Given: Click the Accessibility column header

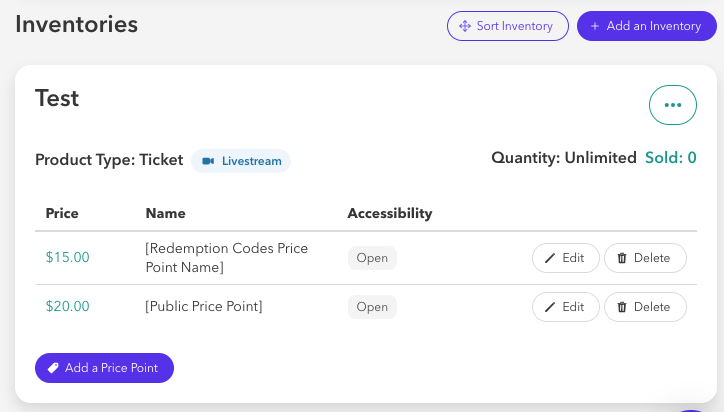Looking at the screenshot, I should (390, 213).
